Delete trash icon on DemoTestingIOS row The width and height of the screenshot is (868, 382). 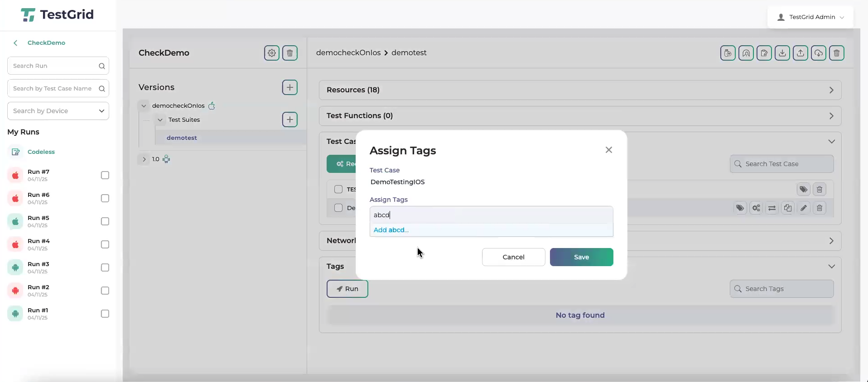point(820,208)
